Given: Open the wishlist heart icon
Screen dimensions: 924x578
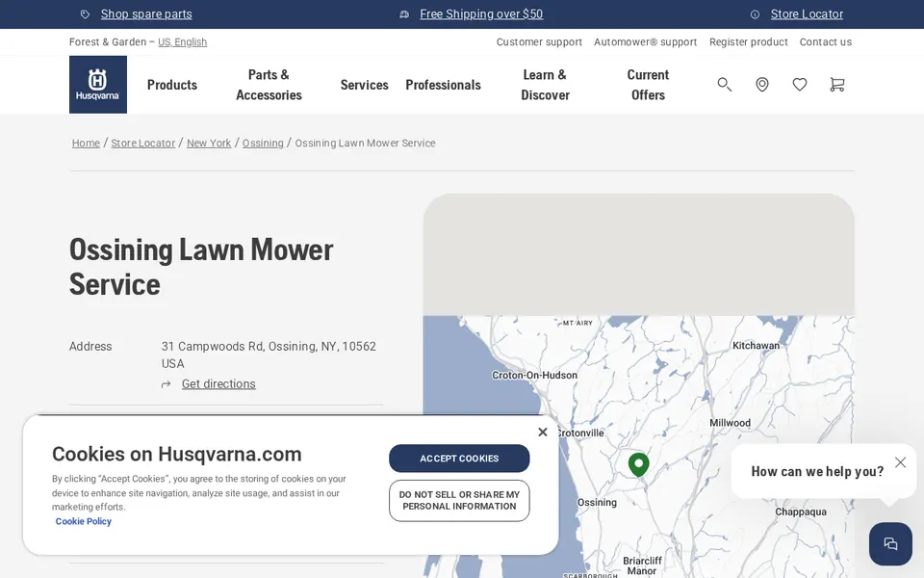Looking at the screenshot, I should click(800, 85).
